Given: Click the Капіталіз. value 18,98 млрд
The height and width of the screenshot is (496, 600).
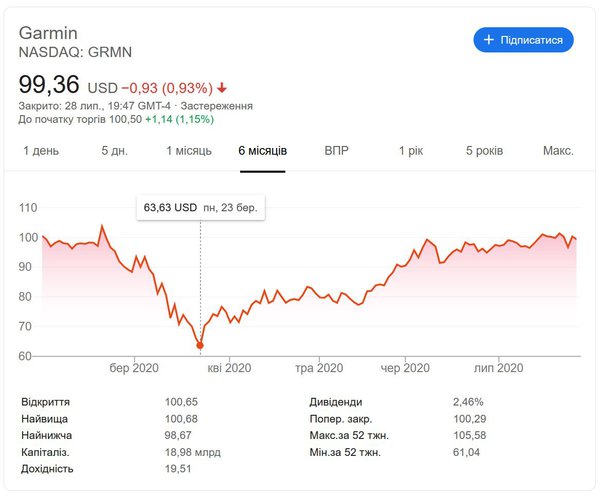Looking at the screenshot, I should click(x=194, y=452).
